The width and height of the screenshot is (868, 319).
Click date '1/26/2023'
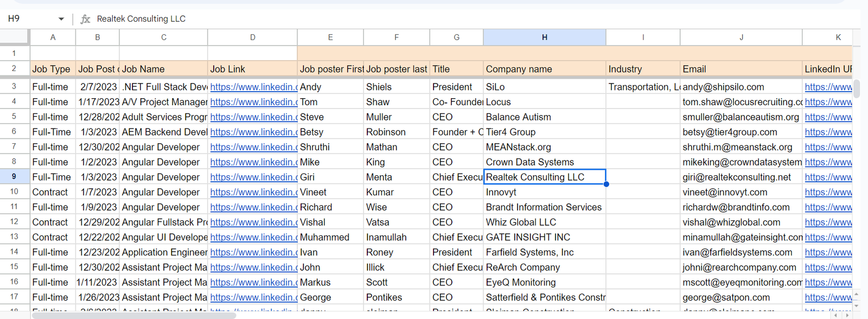coord(97,297)
